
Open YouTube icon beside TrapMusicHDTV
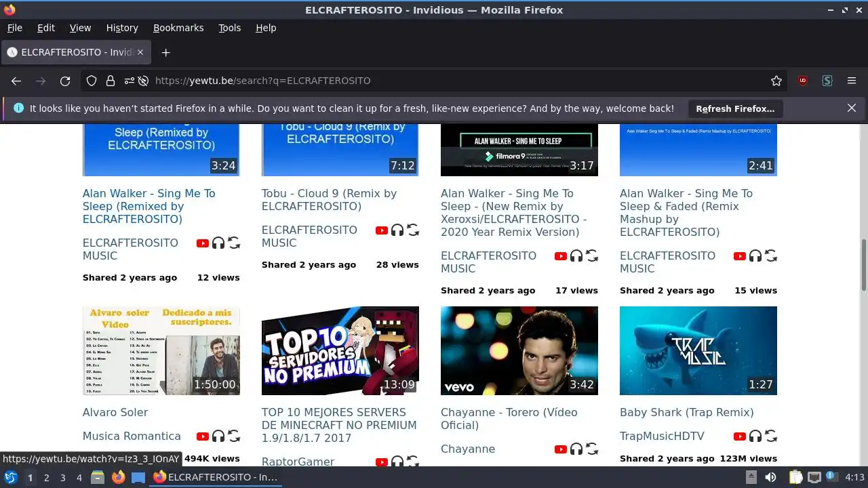(x=740, y=436)
